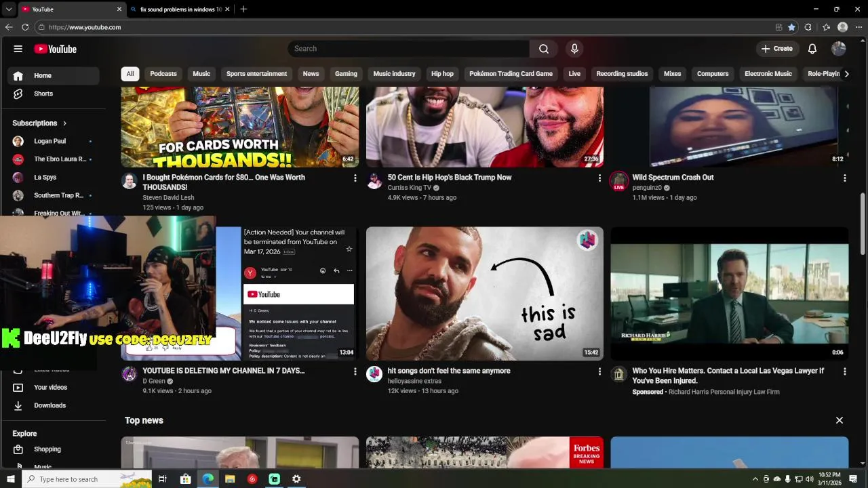
Task: Expand the Subscriptions section chevron
Action: [x=64, y=123]
